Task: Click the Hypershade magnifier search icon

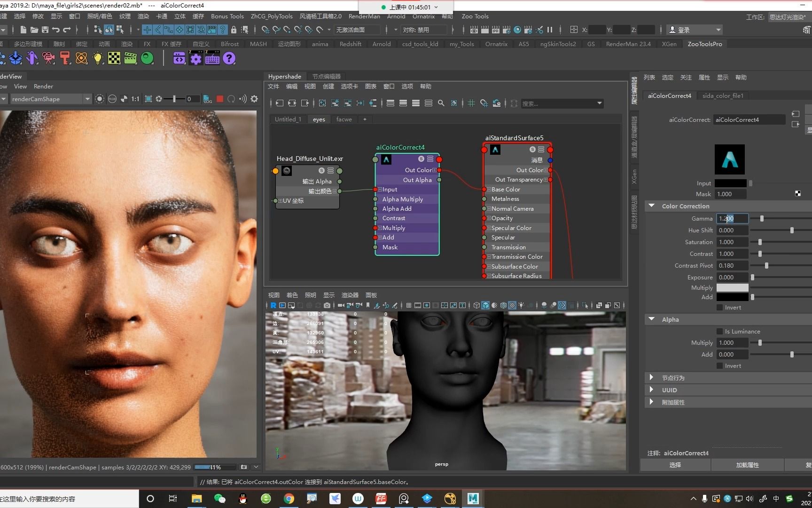Action: point(441,103)
